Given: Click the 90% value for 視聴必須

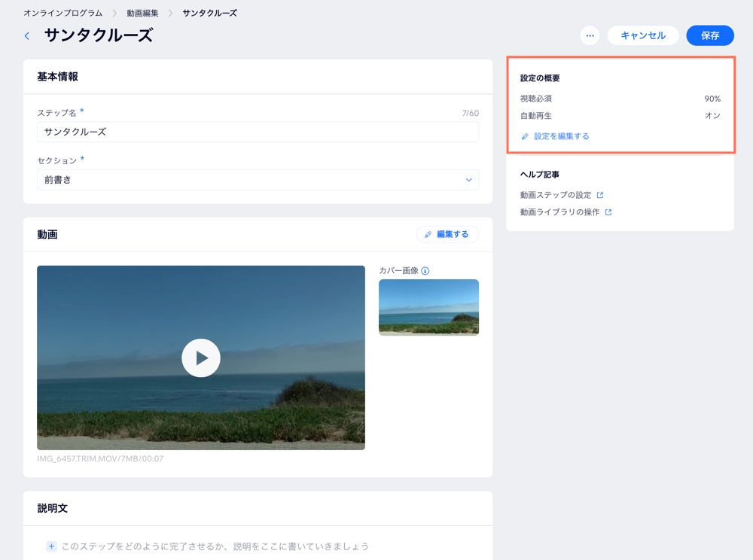Looking at the screenshot, I should [712, 99].
